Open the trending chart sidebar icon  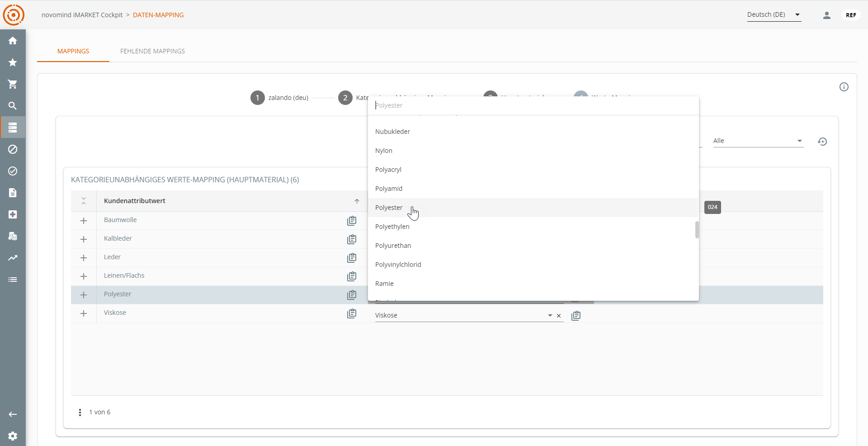coord(13,258)
